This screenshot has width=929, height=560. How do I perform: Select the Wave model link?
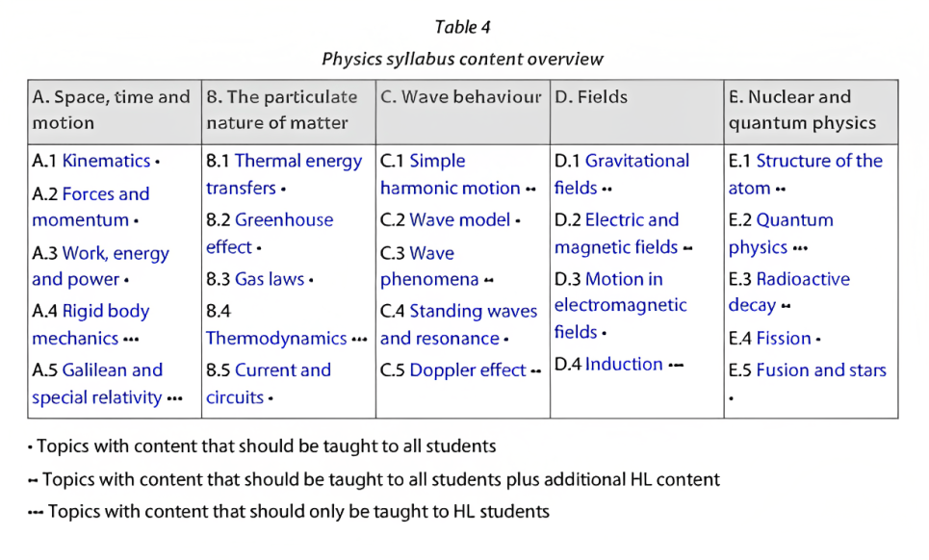[x=460, y=220]
